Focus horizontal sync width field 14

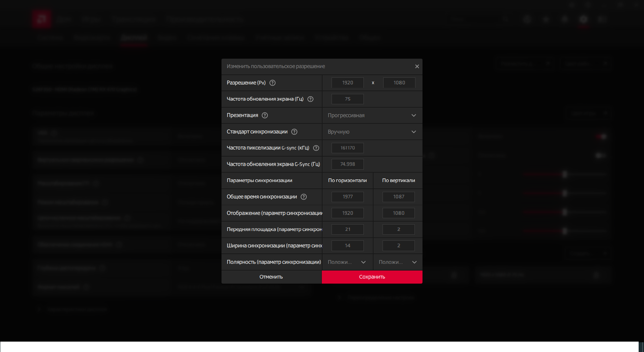click(x=348, y=246)
